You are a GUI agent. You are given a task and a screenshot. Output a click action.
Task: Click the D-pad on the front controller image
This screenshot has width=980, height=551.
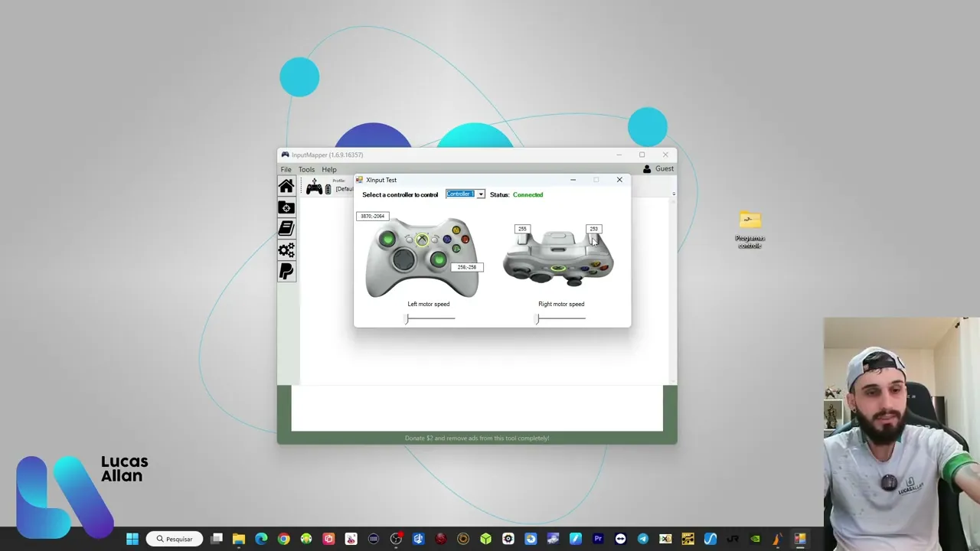point(404,261)
